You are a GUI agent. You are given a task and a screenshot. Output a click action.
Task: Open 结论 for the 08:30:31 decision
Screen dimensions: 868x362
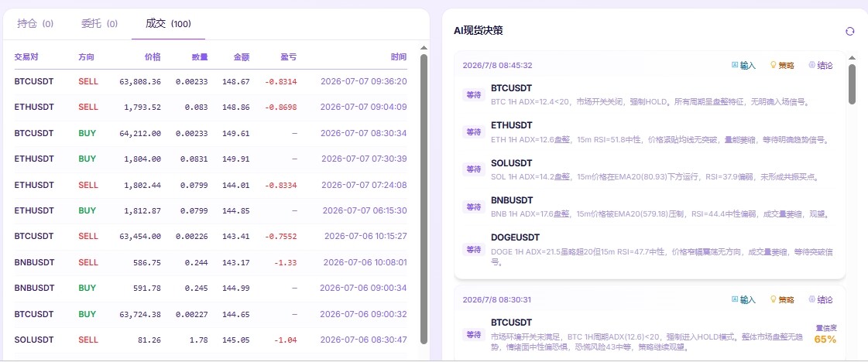pyautogui.click(x=821, y=299)
